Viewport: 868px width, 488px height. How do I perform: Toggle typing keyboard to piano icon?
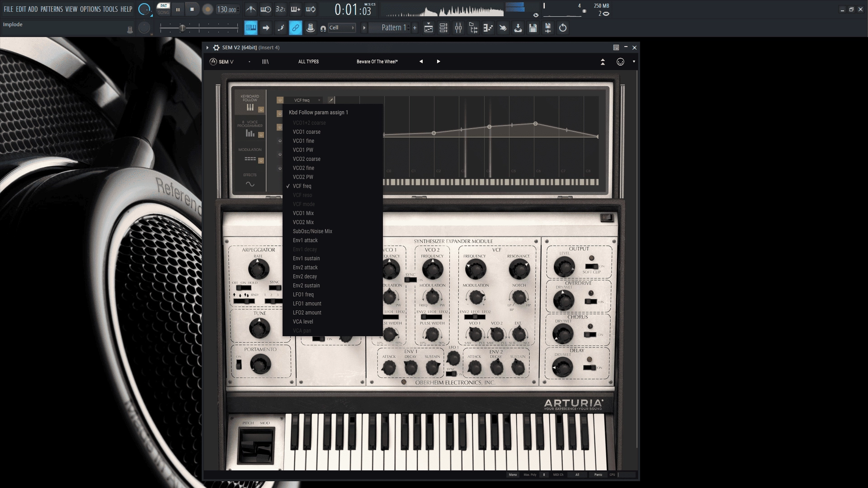(x=251, y=28)
